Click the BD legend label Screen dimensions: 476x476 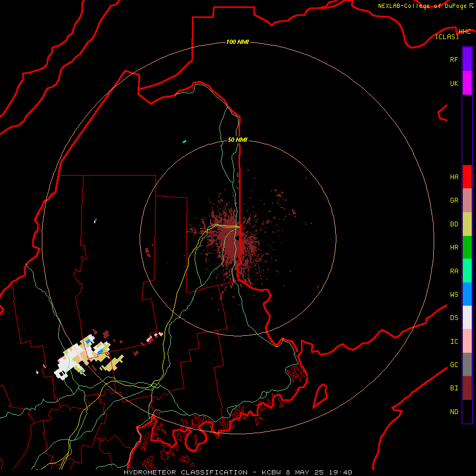[x=454, y=224]
